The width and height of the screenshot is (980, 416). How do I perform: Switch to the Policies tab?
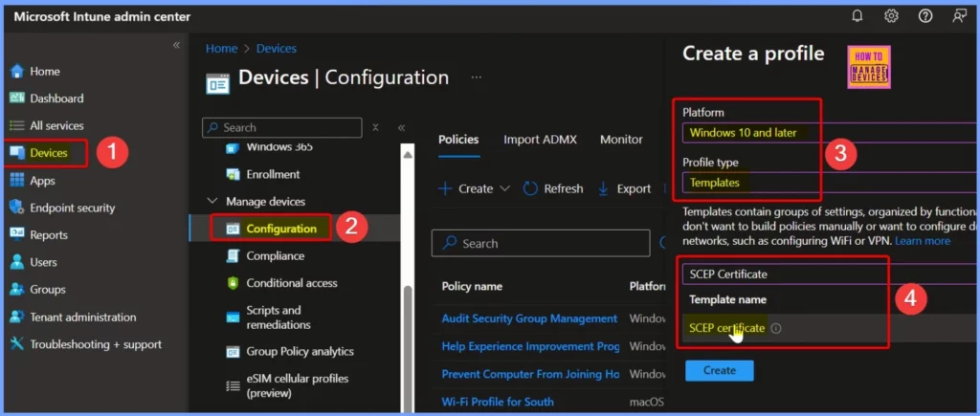[458, 140]
